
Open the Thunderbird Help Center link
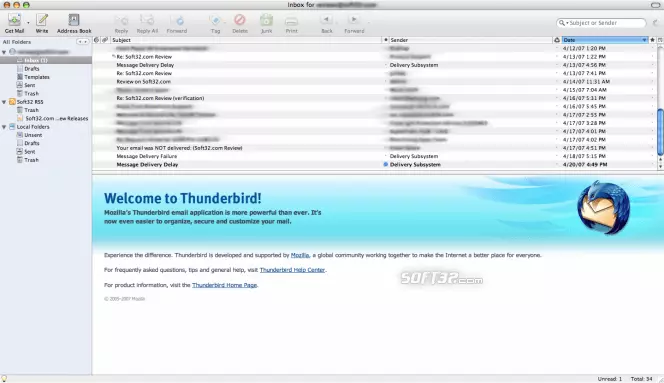292,270
